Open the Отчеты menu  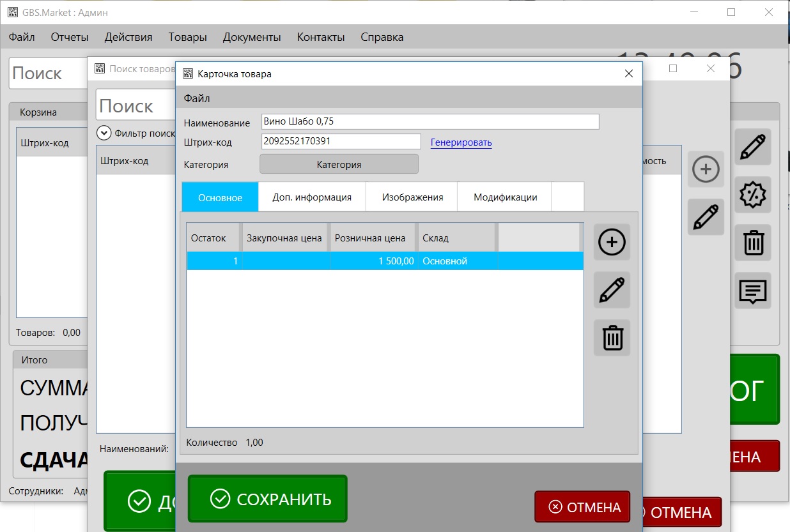point(70,37)
